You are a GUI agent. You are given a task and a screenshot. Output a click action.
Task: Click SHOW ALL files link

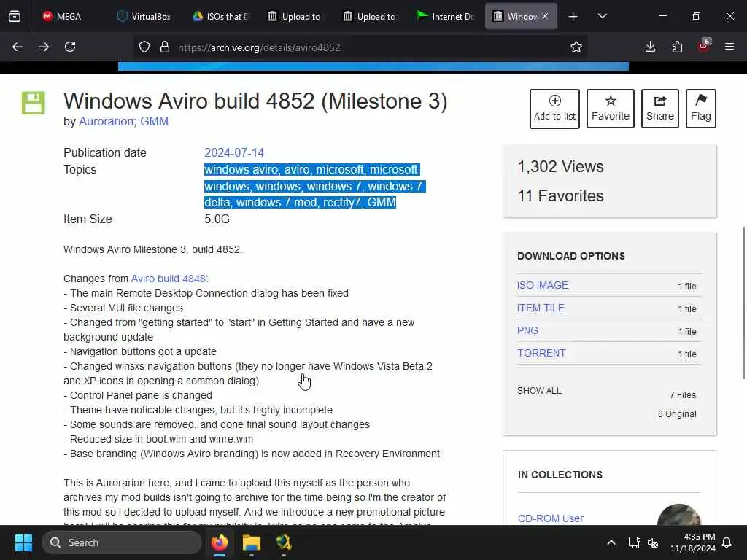click(x=539, y=391)
